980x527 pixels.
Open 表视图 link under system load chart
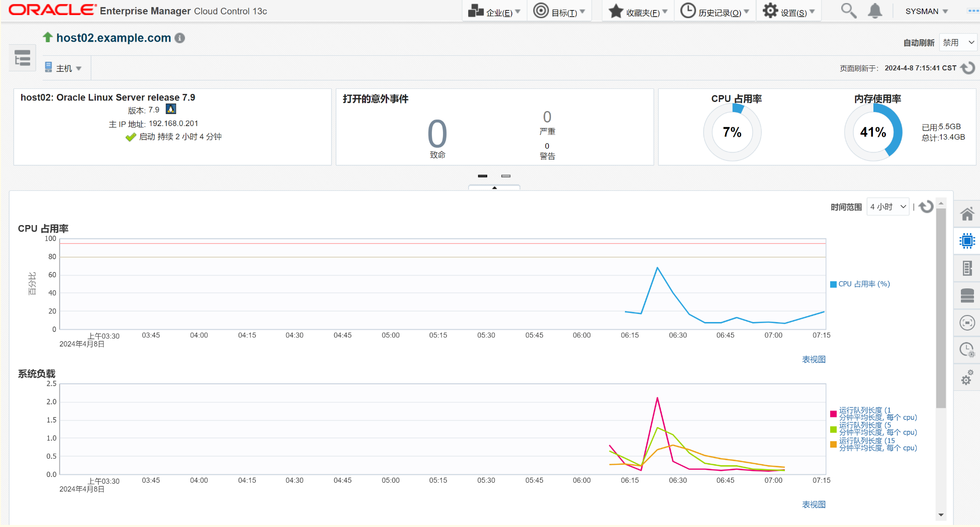(x=814, y=505)
